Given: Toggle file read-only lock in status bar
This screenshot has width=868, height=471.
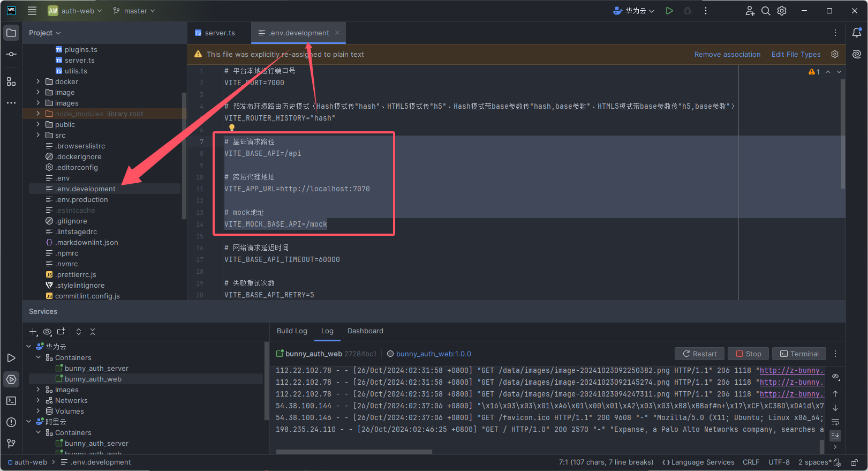Looking at the screenshot, I should [855, 462].
